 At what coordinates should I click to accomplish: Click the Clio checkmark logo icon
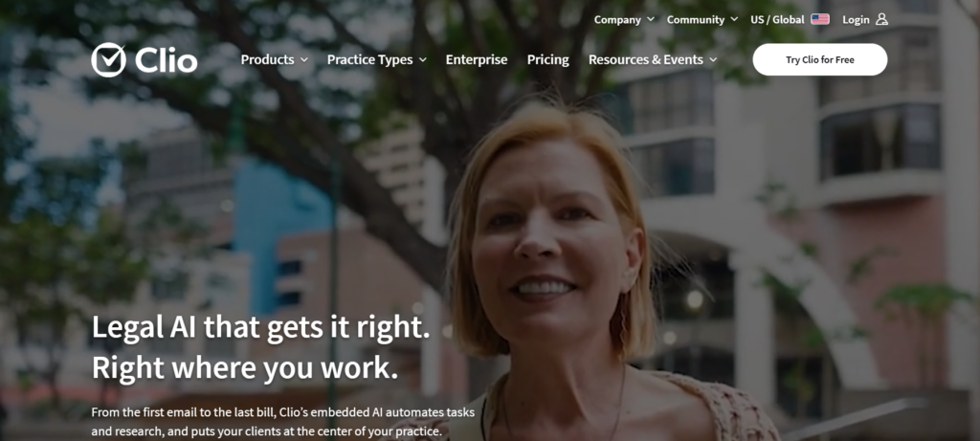pyautogui.click(x=108, y=60)
